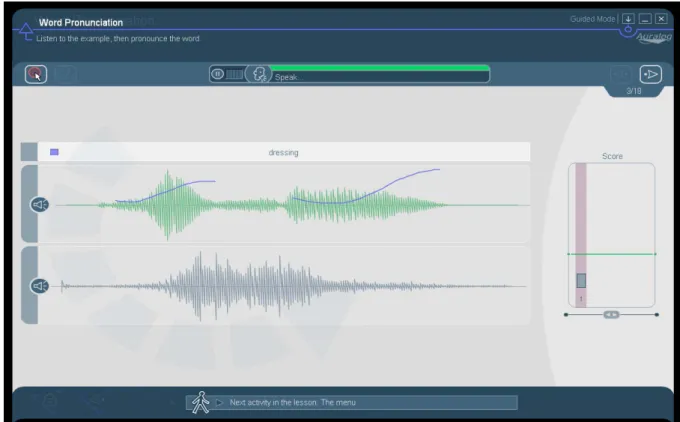Click the red record button
Image resolution: width=680 pixels, height=422 pixels.
36,74
